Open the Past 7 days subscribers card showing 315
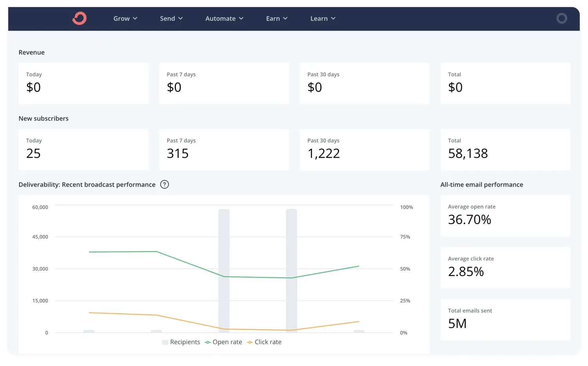This screenshot has width=588, height=366. pos(224,149)
